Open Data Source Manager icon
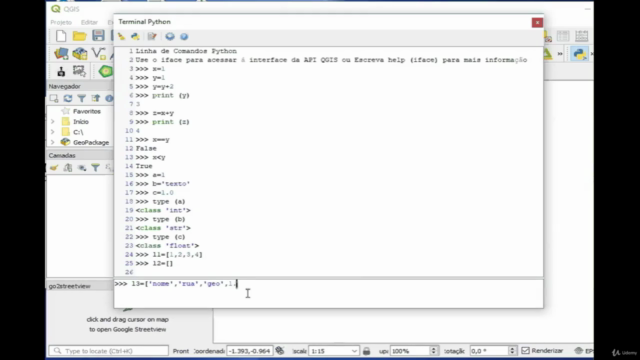Viewport: 640px width, 360px height. pos(61,53)
